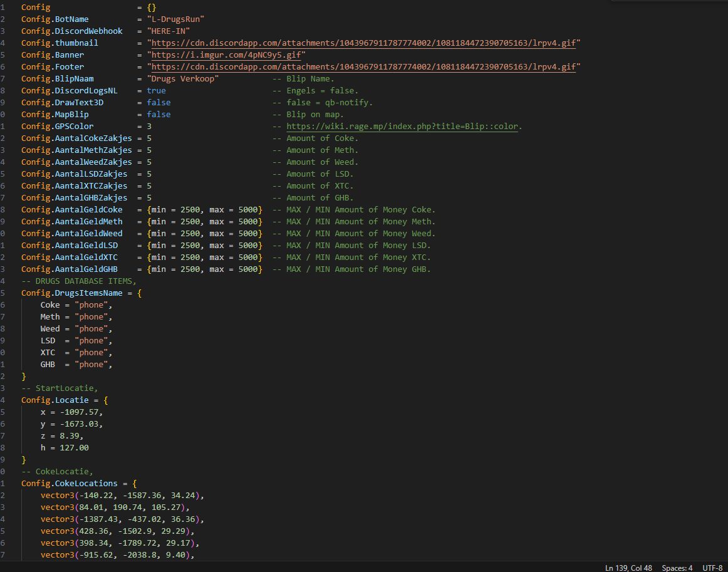Click the Meth = "phone" entry
The image size is (728, 572).
pos(76,317)
